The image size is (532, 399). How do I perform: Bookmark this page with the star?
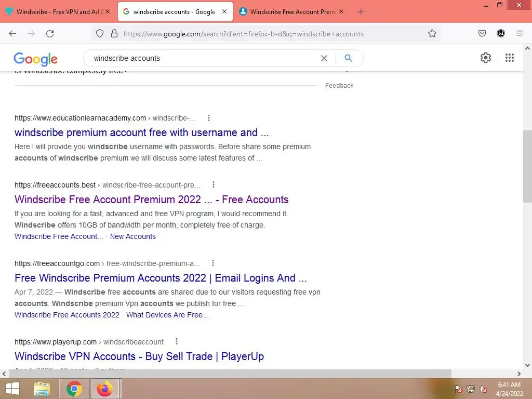432,34
